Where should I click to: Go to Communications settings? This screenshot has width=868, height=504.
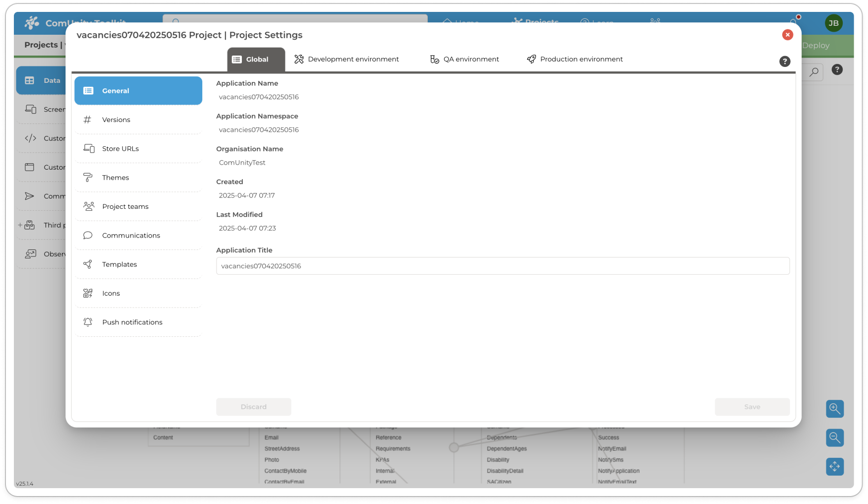[x=131, y=235]
